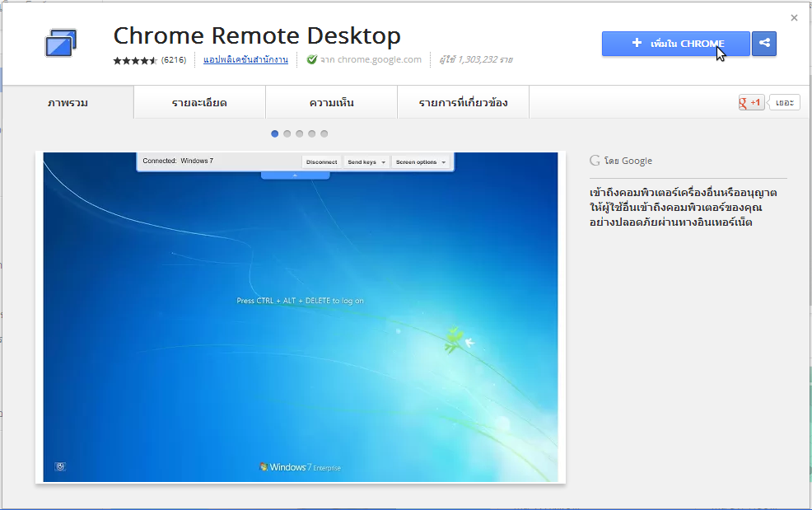Click the Thai extension description paragraph

[683, 208]
